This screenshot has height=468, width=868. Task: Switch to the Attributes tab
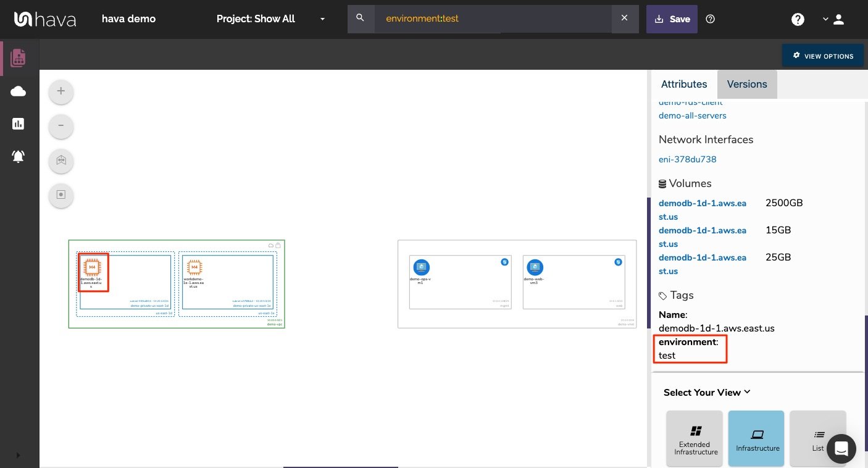[x=684, y=84]
